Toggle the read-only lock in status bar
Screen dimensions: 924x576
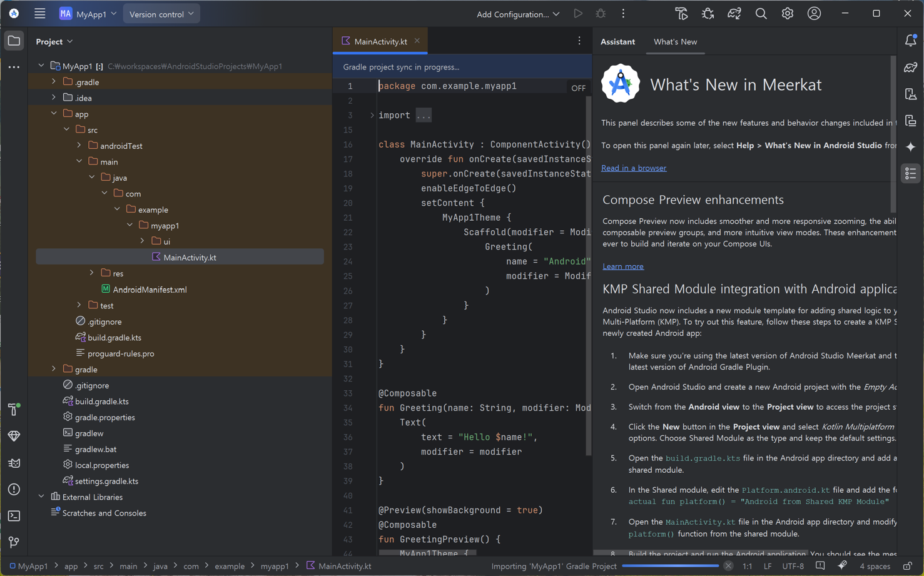tap(907, 566)
